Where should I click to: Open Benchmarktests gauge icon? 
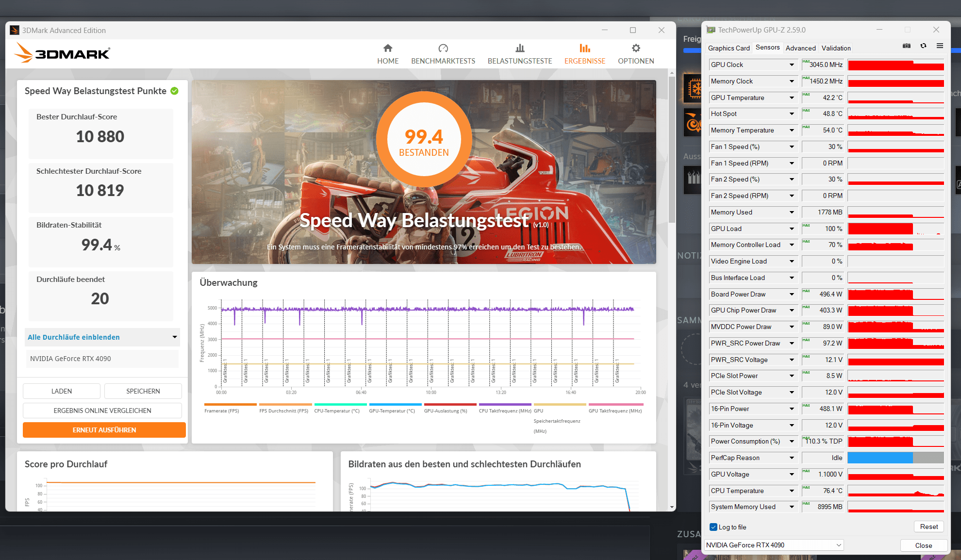(443, 48)
